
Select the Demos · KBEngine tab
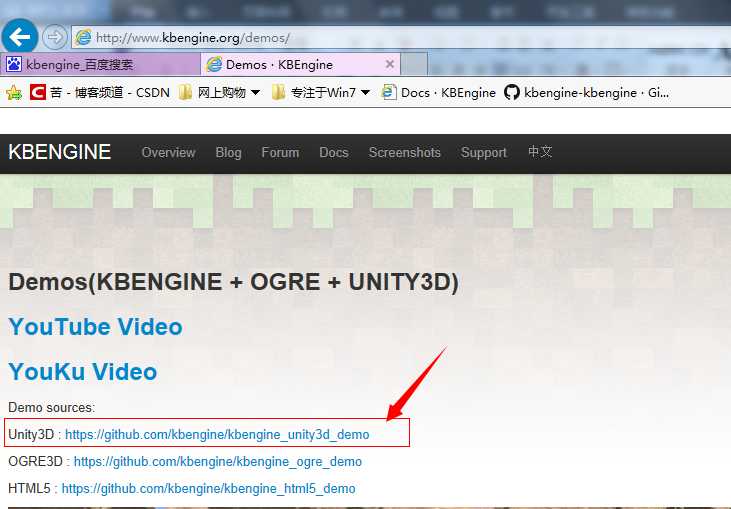(301, 64)
